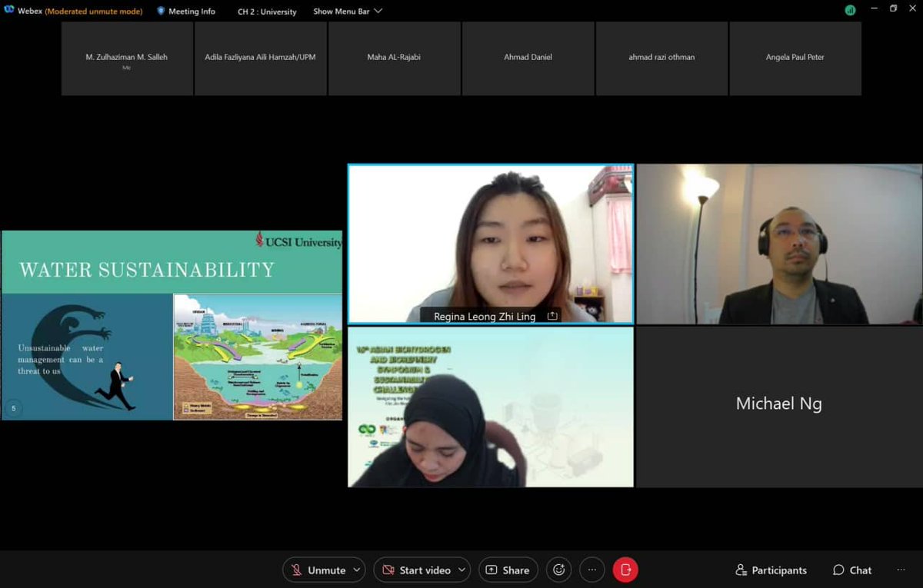The width and height of the screenshot is (923, 588).
Task: Open Meeting Info menu item
Action: [192, 12]
